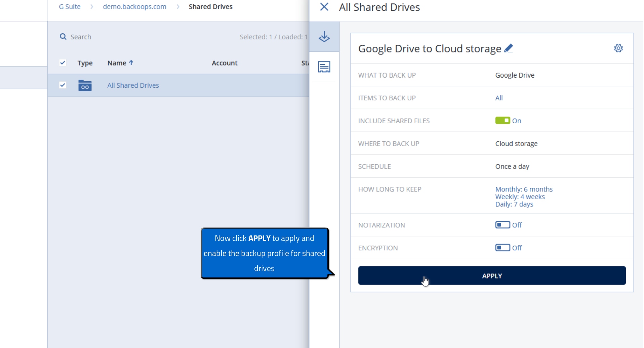Screen dimensions: 644x348
Task: Click the 'ENCRYPTION' label
Action: 378,248
